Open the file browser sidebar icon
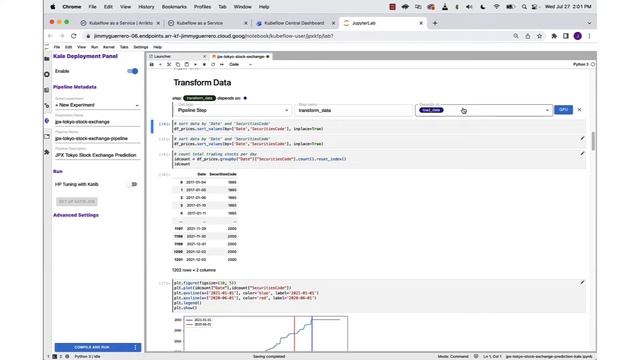This screenshot has height=360, width=640. pyautogui.click(x=47, y=59)
